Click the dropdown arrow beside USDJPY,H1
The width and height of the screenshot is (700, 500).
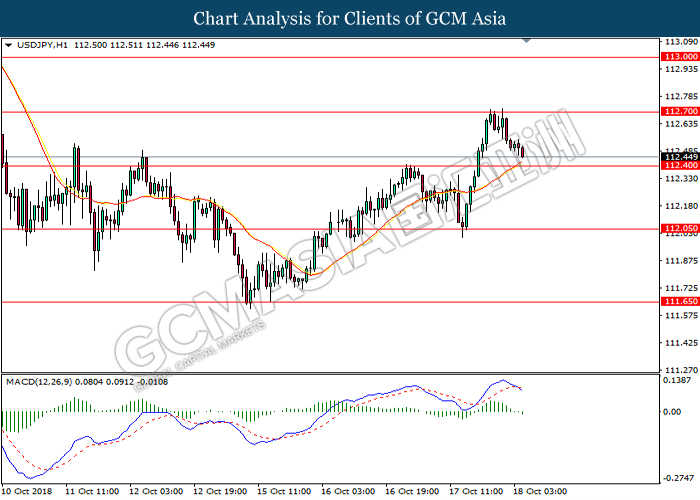coord(8,45)
